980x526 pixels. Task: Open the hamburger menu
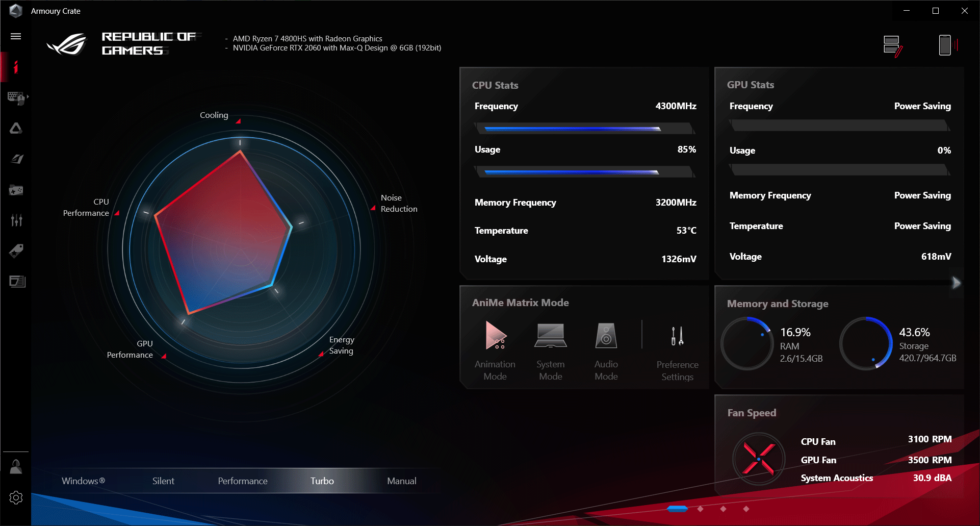point(16,36)
